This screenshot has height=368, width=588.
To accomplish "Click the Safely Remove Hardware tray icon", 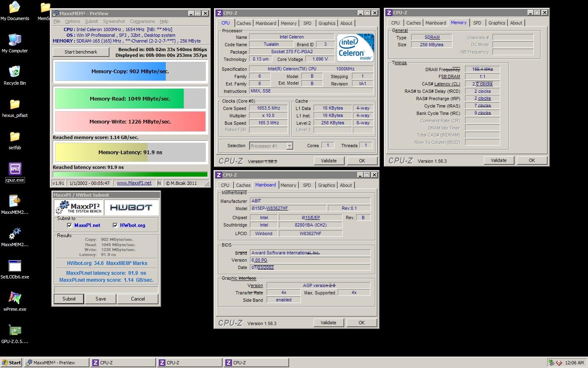I will click(x=551, y=362).
